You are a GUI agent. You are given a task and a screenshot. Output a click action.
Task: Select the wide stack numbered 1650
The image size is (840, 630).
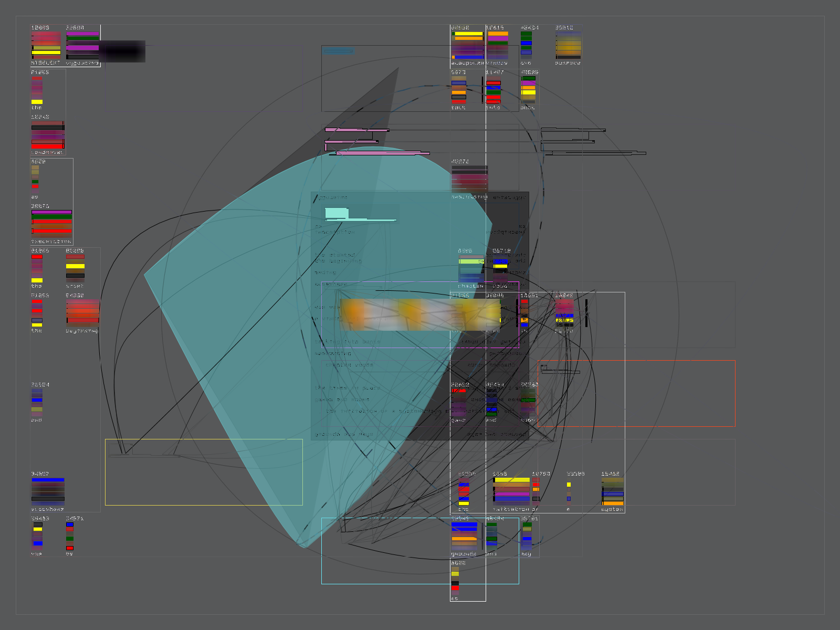point(511,492)
